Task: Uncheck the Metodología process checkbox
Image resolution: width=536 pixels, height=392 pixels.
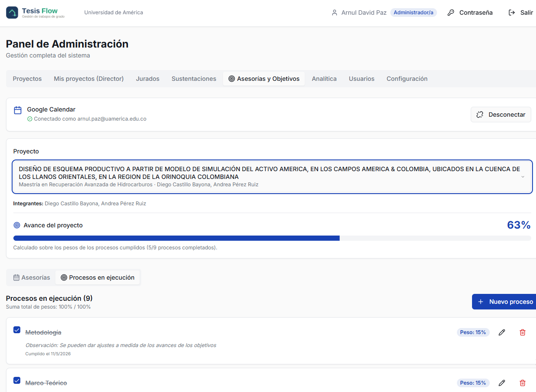Action: pyautogui.click(x=17, y=330)
